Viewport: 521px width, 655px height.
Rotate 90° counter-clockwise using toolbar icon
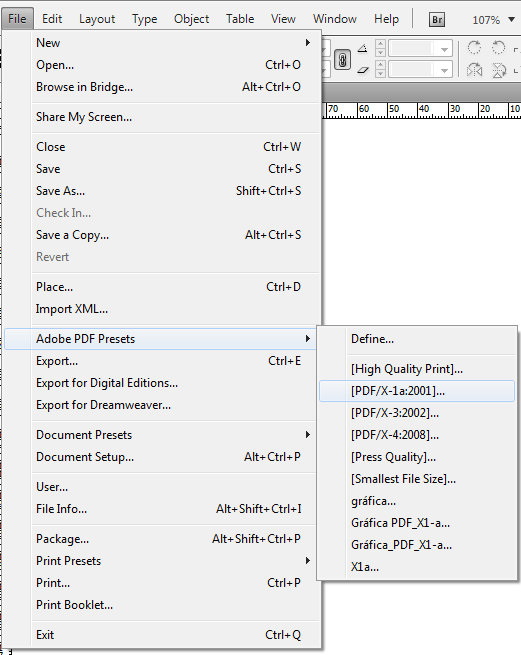tap(498, 48)
